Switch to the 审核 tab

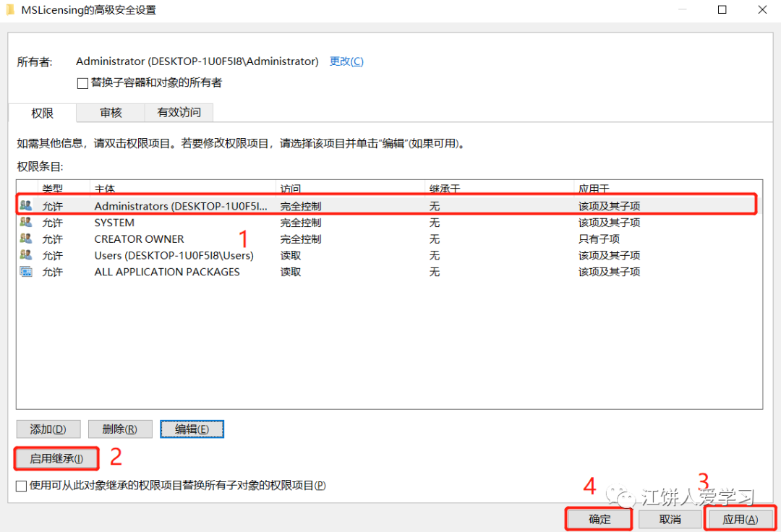pyautogui.click(x=111, y=113)
